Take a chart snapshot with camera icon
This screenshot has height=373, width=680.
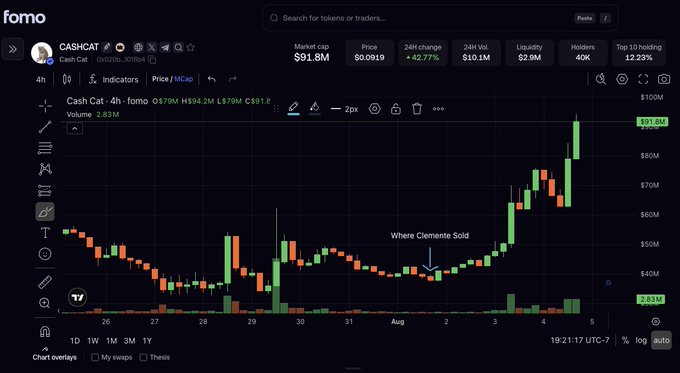[664, 79]
